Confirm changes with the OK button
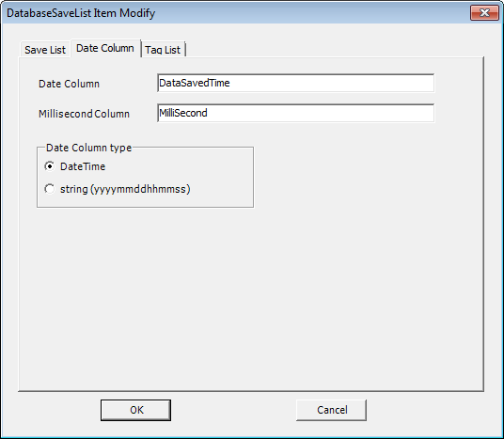The image size is (504, 439). [x=135, y=410]
